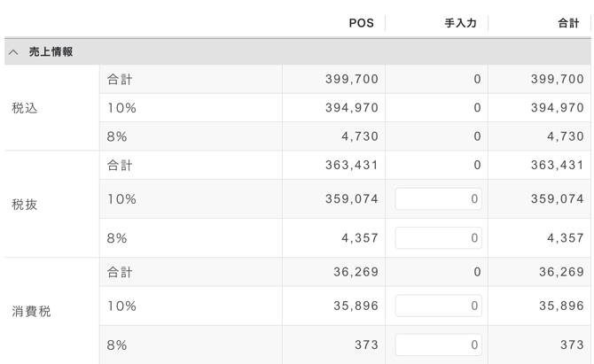Click the 消費税 row group label

[31, 312]
